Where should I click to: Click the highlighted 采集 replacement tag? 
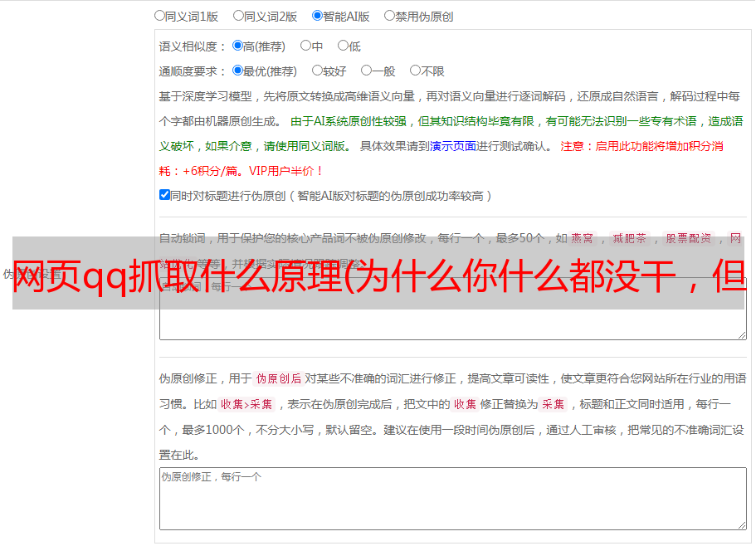point(553,404)
